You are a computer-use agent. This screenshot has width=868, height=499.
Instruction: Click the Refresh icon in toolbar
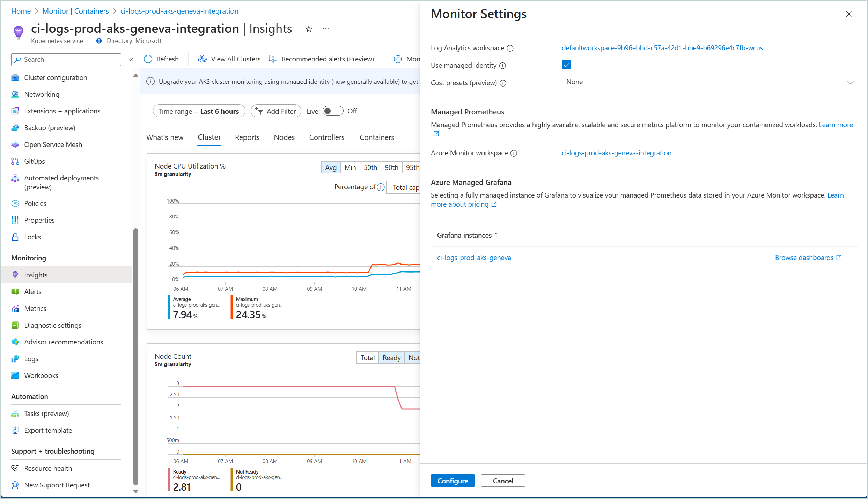[148, 59]
